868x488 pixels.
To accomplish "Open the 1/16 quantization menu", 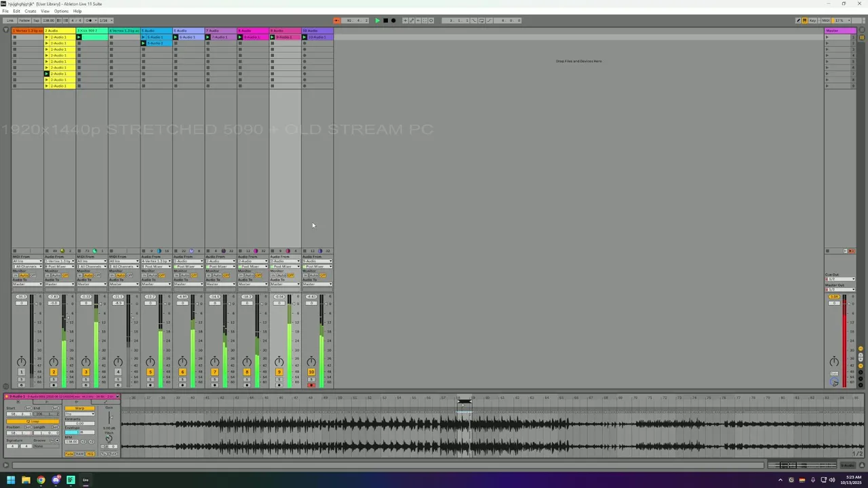I will pyautogui.click(x=104, y=20).
